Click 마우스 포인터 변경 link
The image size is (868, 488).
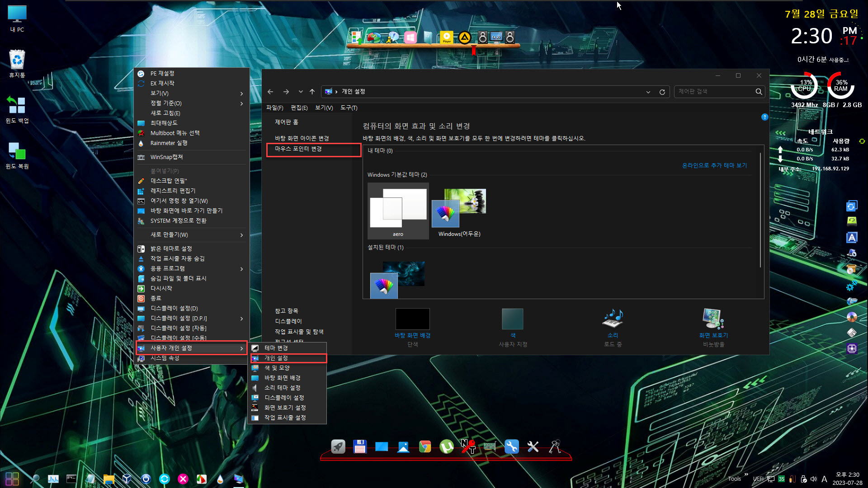tap(298, 149)
